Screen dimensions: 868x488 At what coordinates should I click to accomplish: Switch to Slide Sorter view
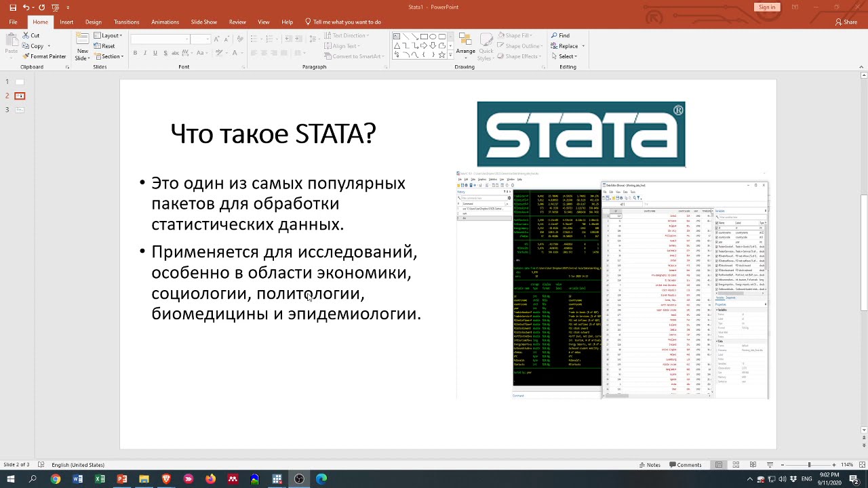pos(736,465)
